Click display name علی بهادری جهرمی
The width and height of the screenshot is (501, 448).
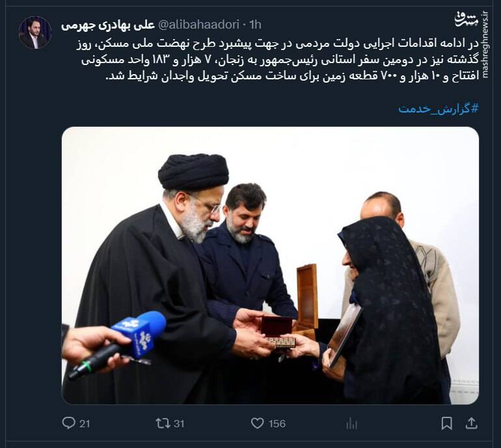click(107, 25)
